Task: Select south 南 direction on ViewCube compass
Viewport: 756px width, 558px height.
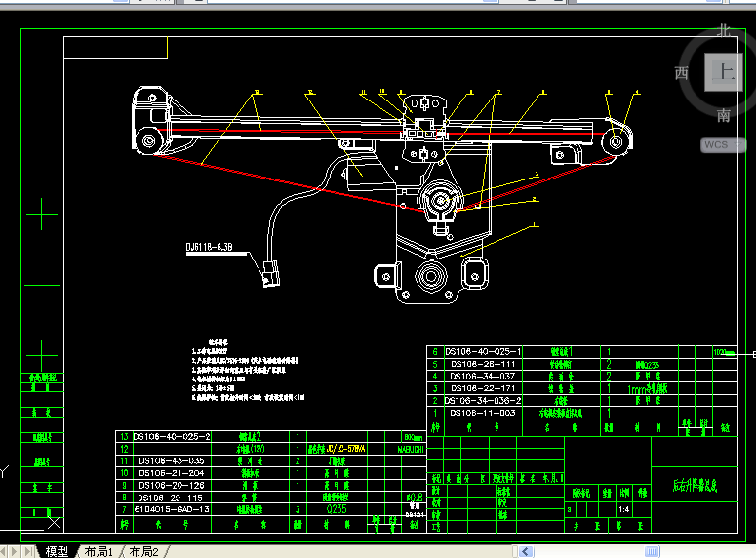Action: [723, 115]
